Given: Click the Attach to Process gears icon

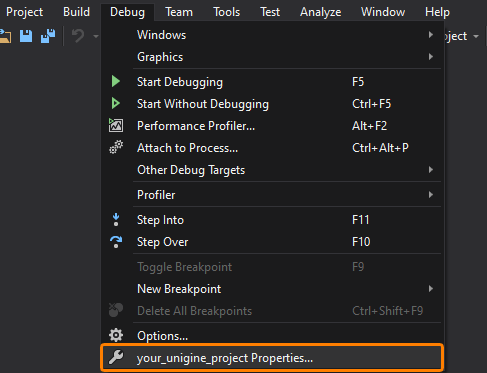Looking at the screenshot, I should pos(116,147).
